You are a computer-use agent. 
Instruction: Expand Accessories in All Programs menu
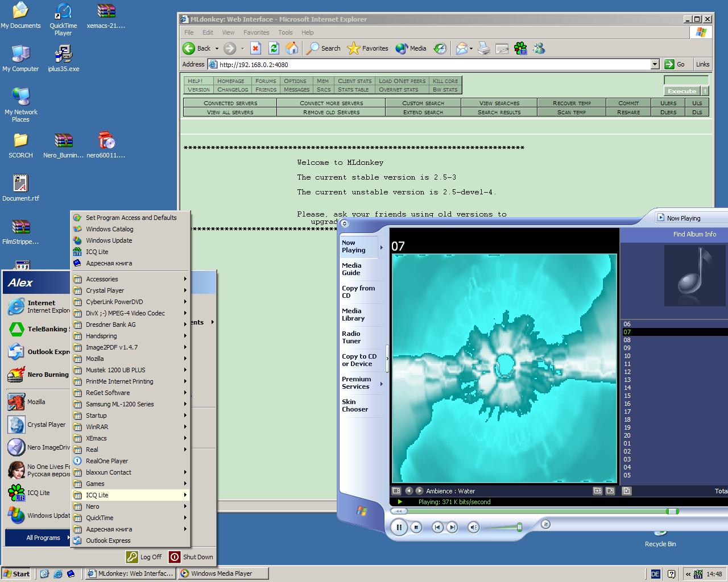130,279
